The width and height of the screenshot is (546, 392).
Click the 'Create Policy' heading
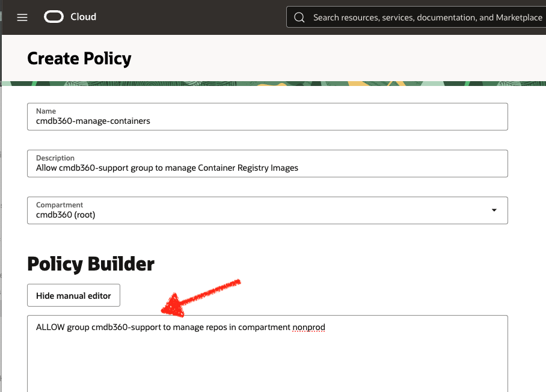pos(79,58)
